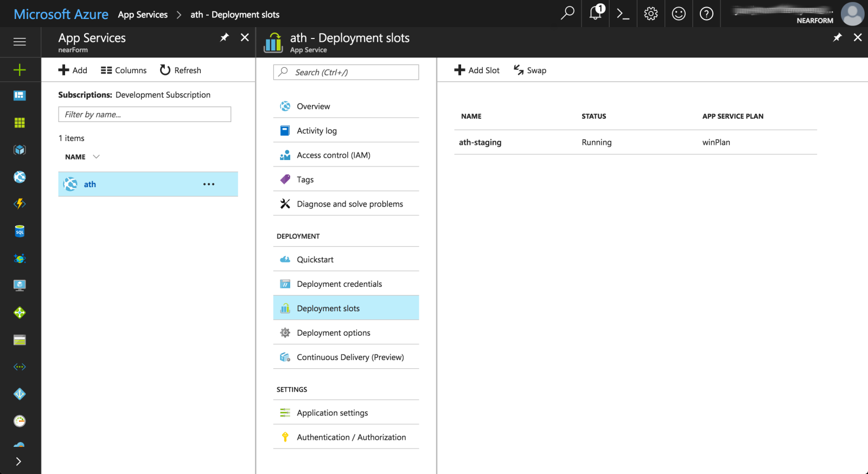Click App Services breadcrumb link

click(x=143, y=15)
